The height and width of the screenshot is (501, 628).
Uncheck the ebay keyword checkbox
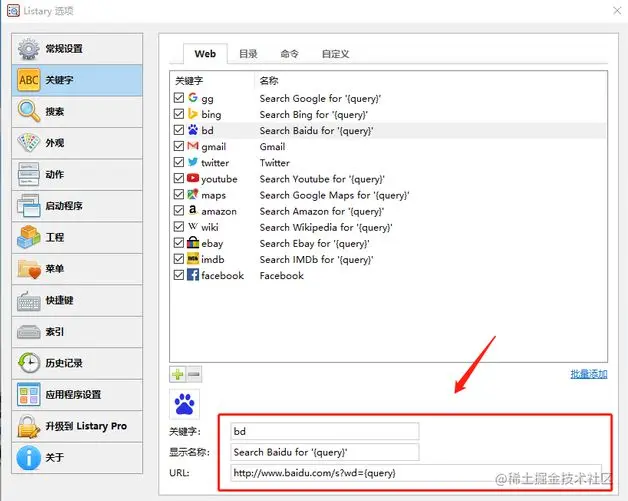[x=179, y=243]
